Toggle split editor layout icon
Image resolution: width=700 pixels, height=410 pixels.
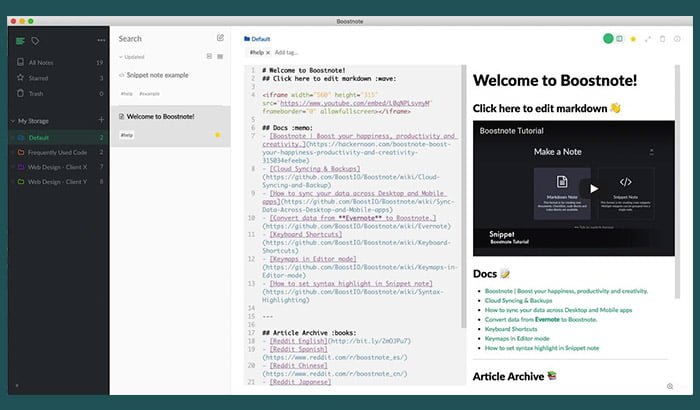[619, 39]
